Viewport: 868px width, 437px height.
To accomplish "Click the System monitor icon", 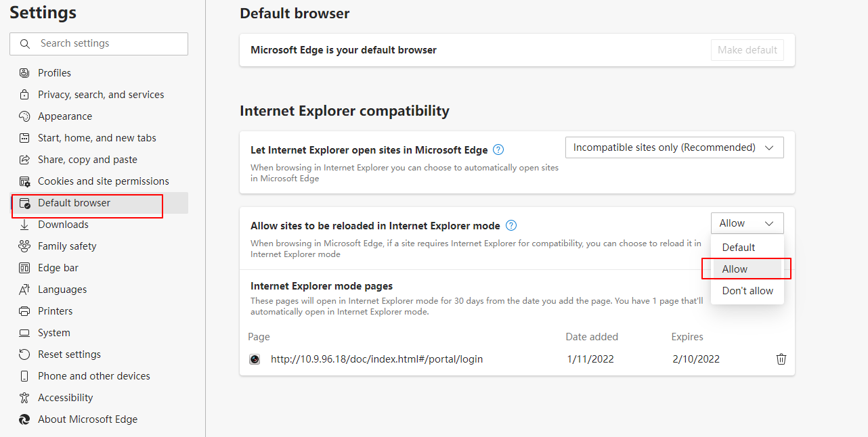I will (24, 333).
